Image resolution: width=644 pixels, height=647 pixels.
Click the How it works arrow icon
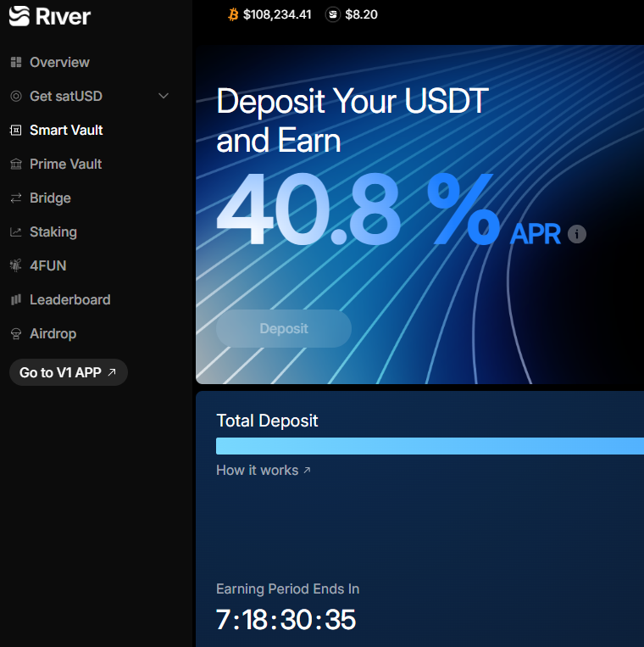tap(307, 470)
